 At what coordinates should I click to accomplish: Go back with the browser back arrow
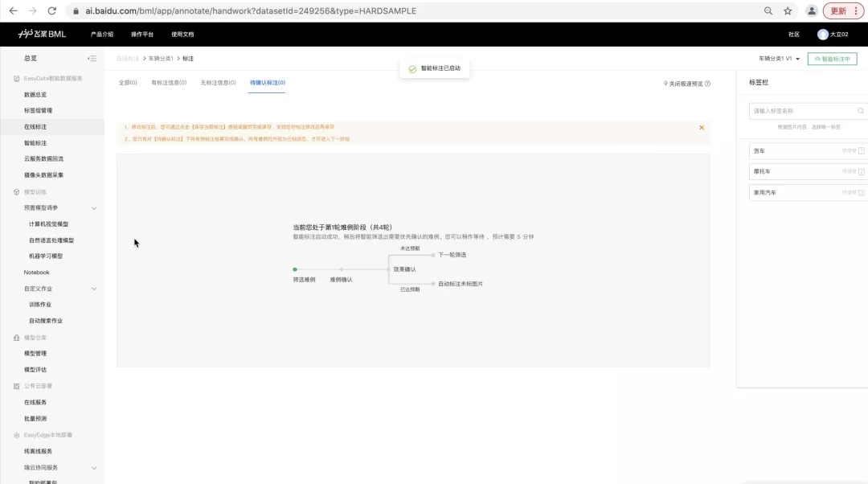(13, 10)
